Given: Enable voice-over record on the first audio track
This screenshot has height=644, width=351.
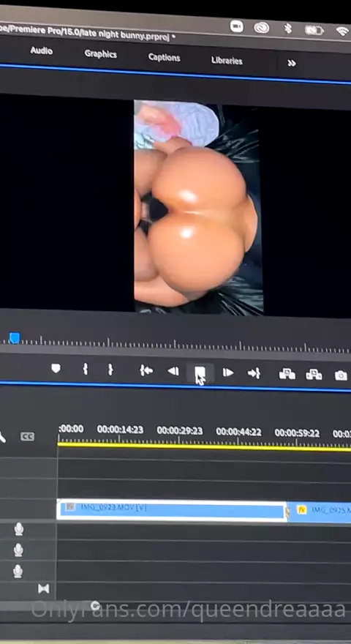Looking at the screenshot, I should pyautogui.click(x=18, y=529).
